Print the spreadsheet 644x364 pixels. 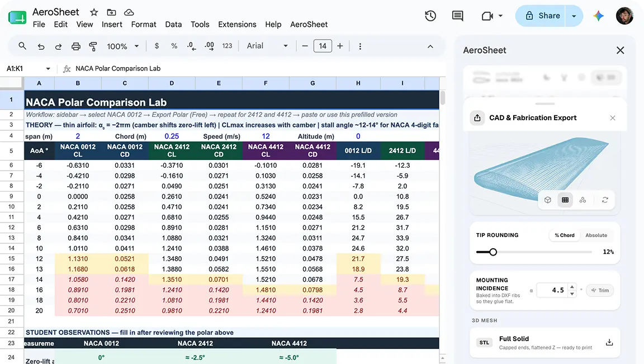[76, 46]
